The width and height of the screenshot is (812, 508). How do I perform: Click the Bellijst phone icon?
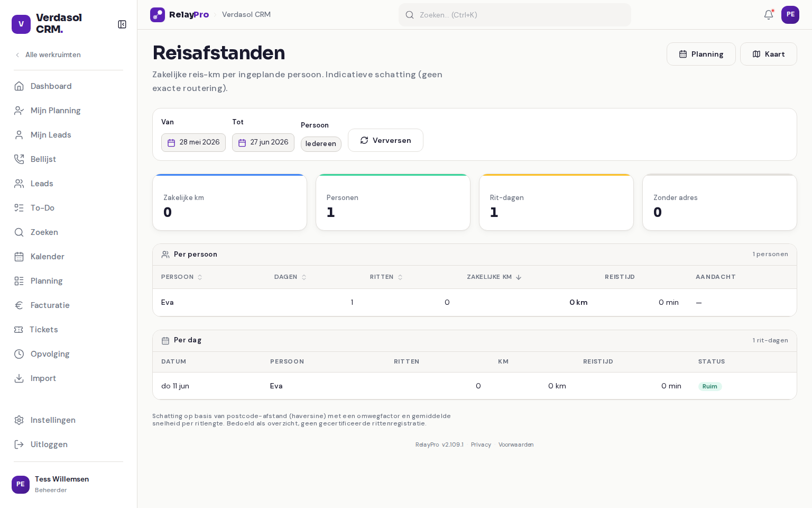coord(19,159)
